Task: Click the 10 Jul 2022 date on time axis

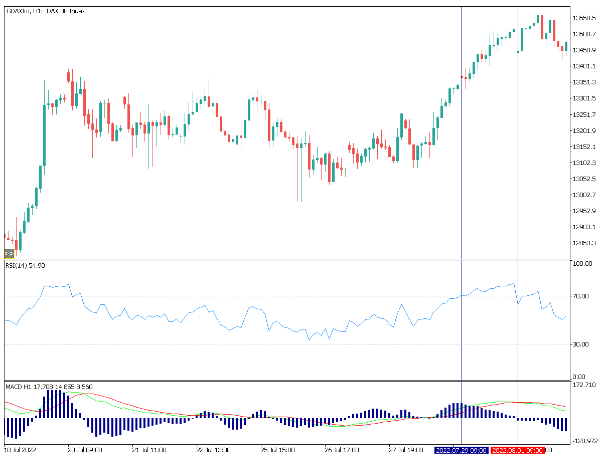Action: click(x=20, y=451)
